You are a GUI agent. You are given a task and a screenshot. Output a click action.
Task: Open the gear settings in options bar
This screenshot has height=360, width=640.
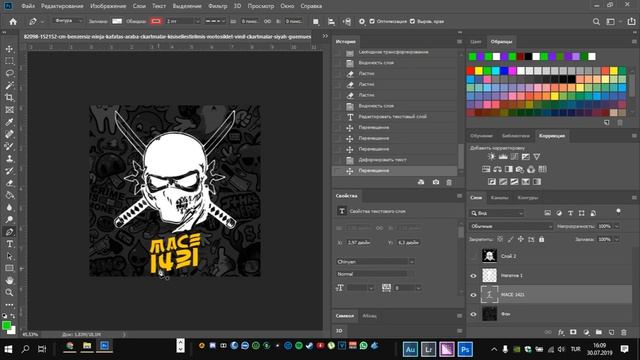[362, 22]
